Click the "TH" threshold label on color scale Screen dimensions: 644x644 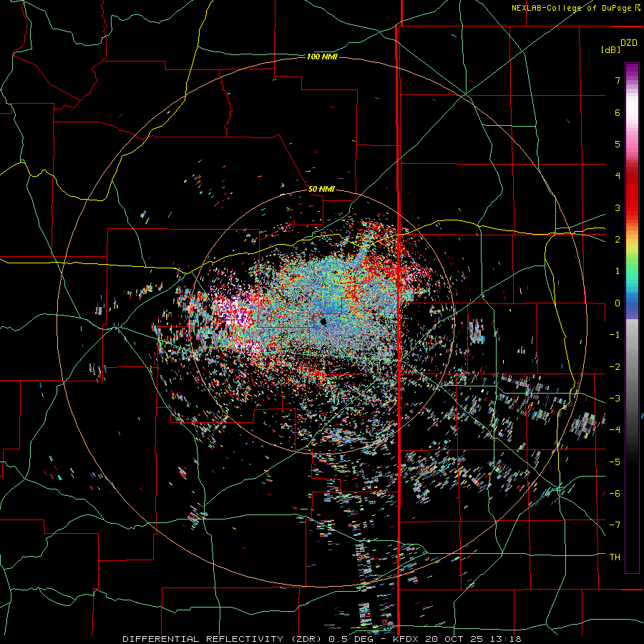(x=615, y=557)
